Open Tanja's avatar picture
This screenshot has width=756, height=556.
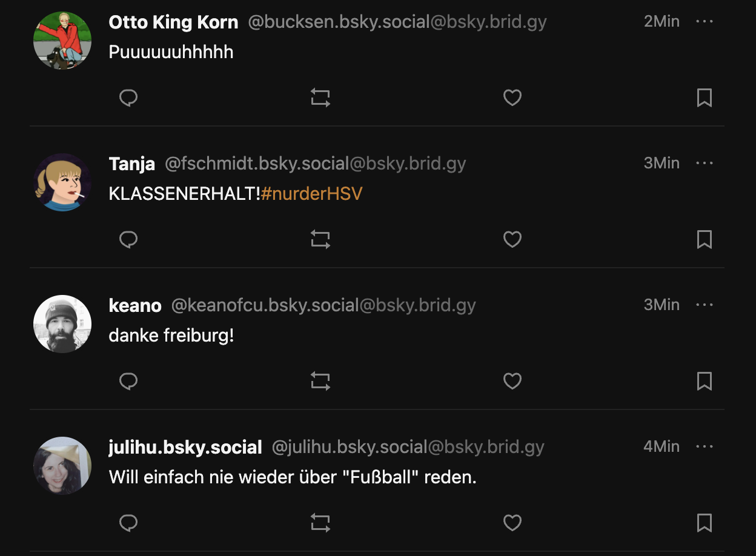coord(62,182)
